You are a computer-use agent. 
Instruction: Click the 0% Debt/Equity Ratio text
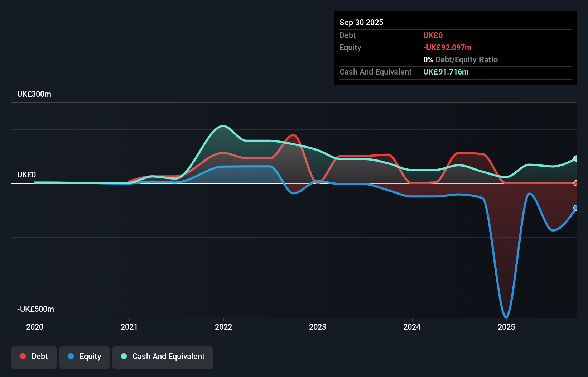coord(461,59)
